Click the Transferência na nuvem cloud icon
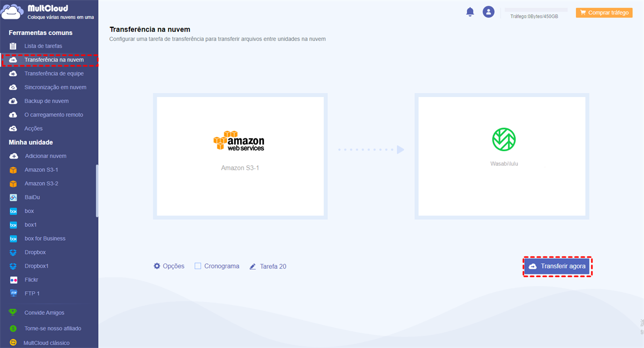The height and width of the screenshot is (348, 644). coord(13,60)
